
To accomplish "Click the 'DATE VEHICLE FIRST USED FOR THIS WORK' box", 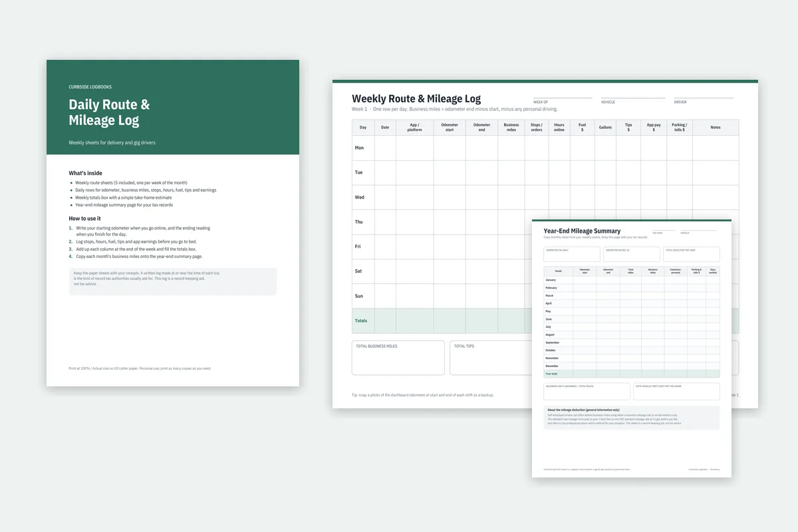I will (x=676, y=391).
